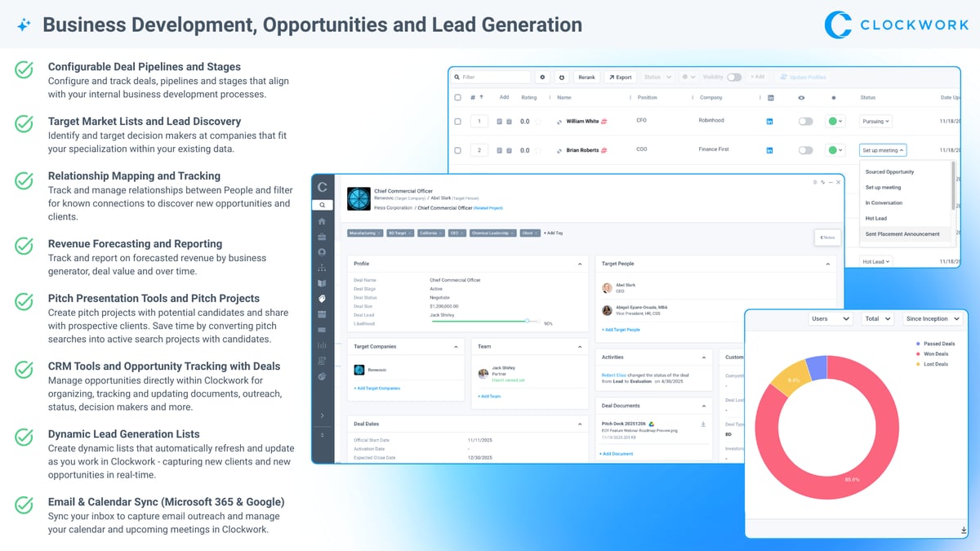Adjust the Likelihood slider handle
The width and height of the screenshot is (980, 551).
pos(528,322)
